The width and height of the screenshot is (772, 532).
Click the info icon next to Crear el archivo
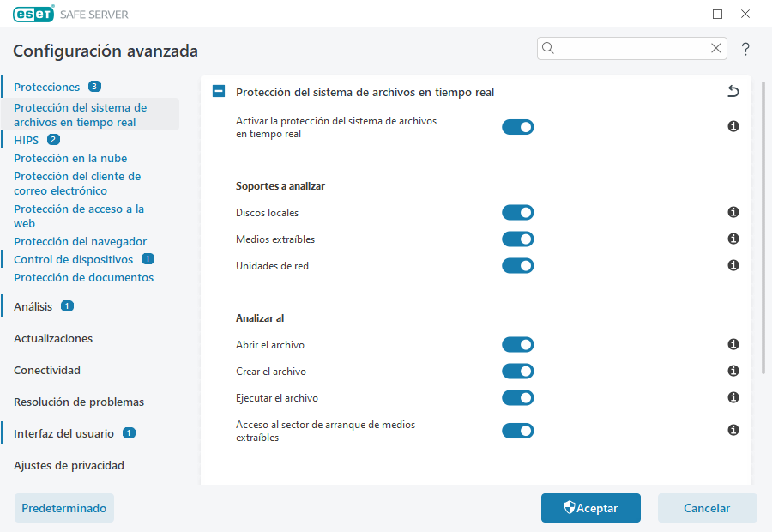coord(733,371)
